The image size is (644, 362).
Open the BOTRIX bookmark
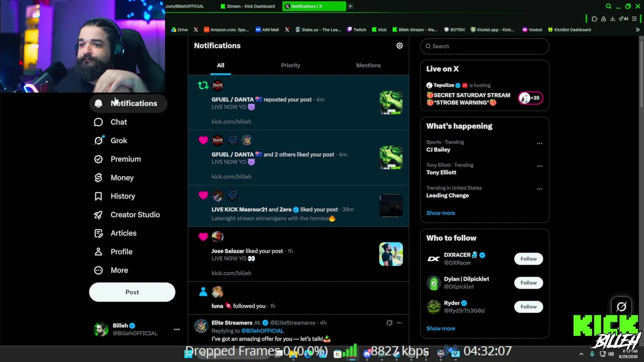pos(454,30)
